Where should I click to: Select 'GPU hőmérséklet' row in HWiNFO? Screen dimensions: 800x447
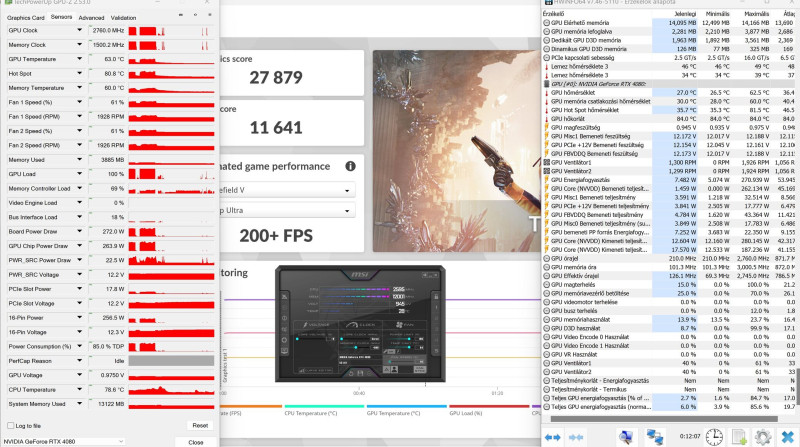[668, 93]
